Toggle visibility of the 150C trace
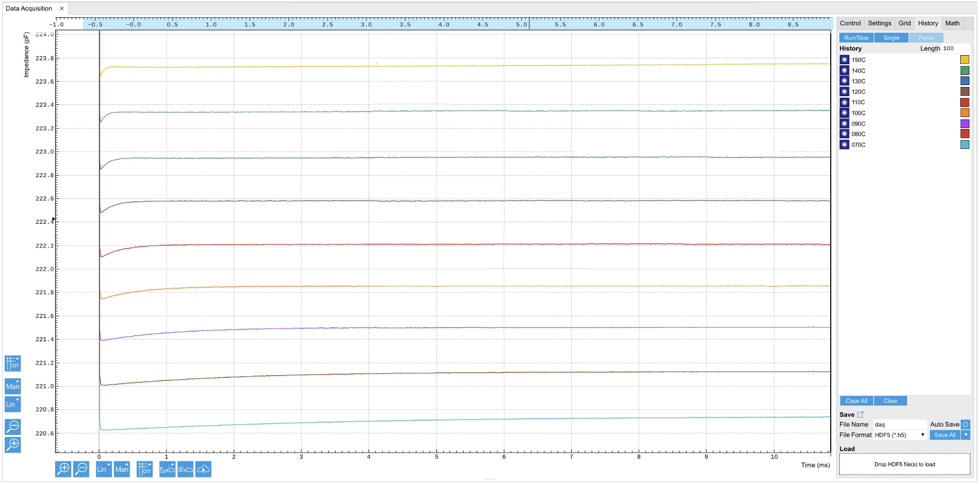980x484 pixels. 843,59
